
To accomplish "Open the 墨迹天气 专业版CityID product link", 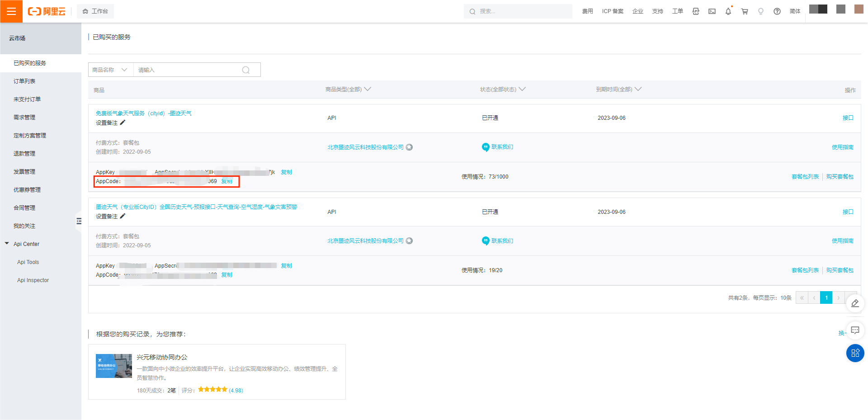I will tap(196, 207).
